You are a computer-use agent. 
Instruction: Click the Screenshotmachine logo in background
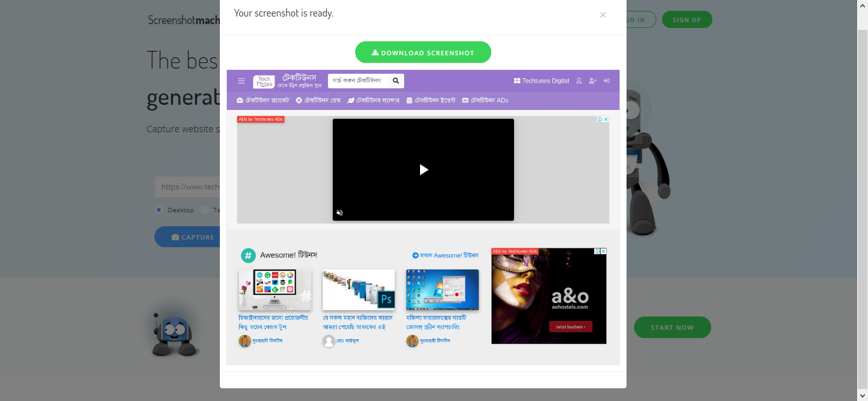click(x=184, y=20)
